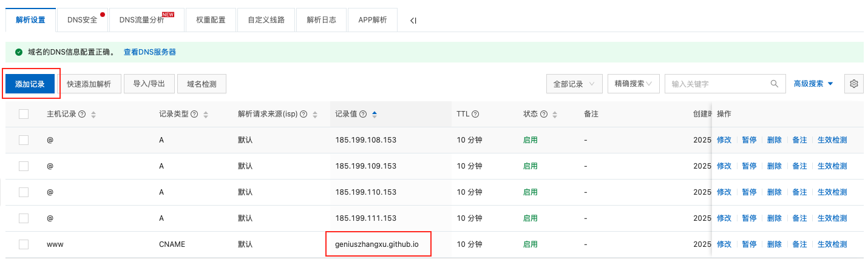The width and height of the screenshot is (868, 259).
Task: Select 185.199.108.153 record value
Action: coord(365,140)
